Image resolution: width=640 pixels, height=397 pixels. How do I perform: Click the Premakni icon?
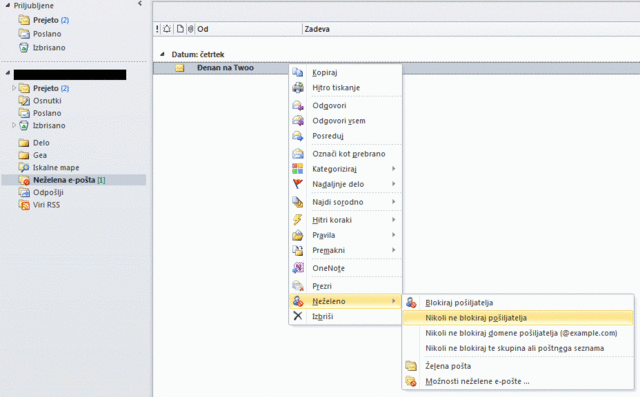[298, 250]
